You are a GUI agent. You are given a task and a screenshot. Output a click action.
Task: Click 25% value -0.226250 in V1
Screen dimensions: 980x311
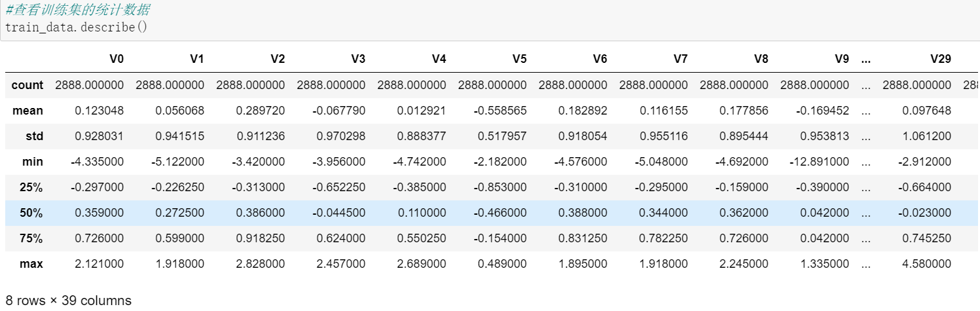tap(178, 187)
